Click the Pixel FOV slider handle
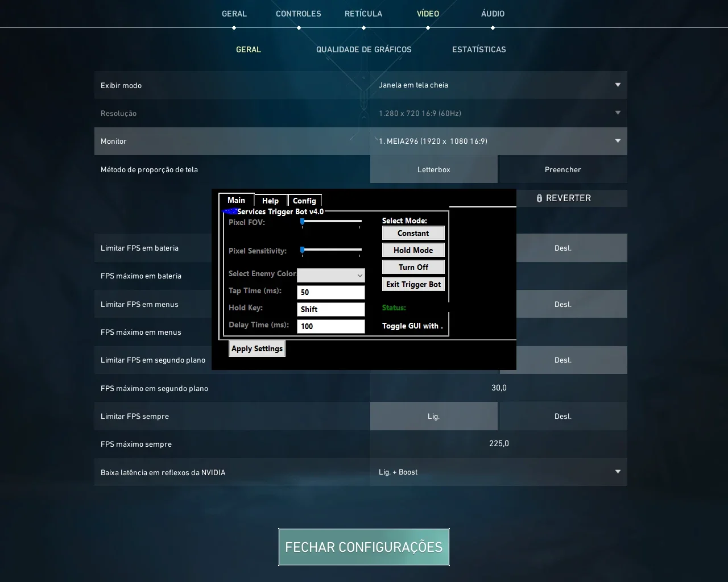This screenshot has width=728, height=582. (303, 221)
